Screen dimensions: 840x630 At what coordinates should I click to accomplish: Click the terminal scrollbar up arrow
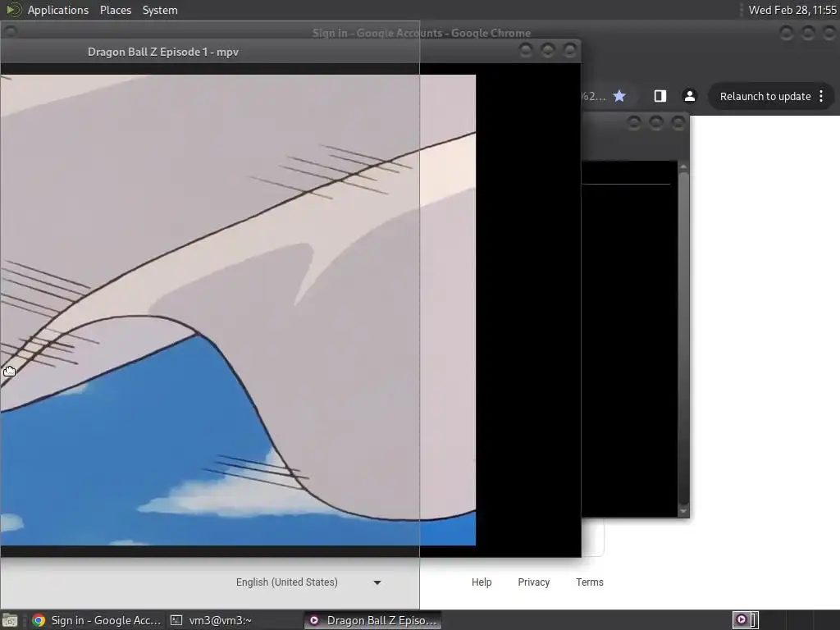683,167
